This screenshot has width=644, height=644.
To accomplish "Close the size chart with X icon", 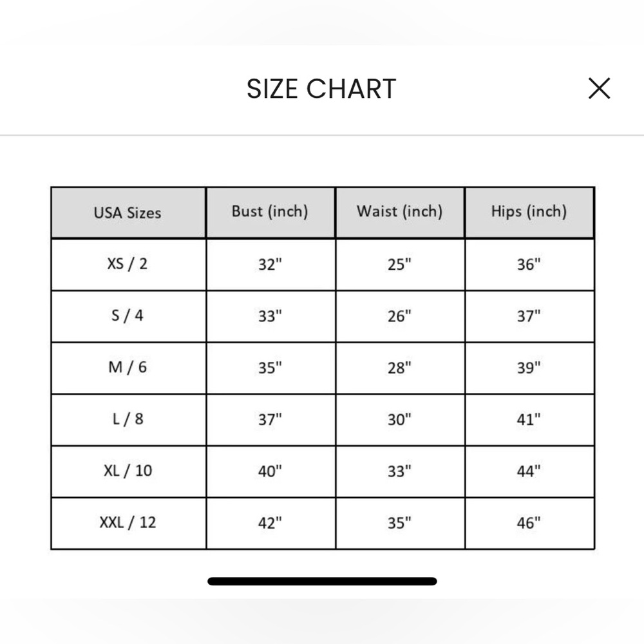I will [x=599, y=88].
